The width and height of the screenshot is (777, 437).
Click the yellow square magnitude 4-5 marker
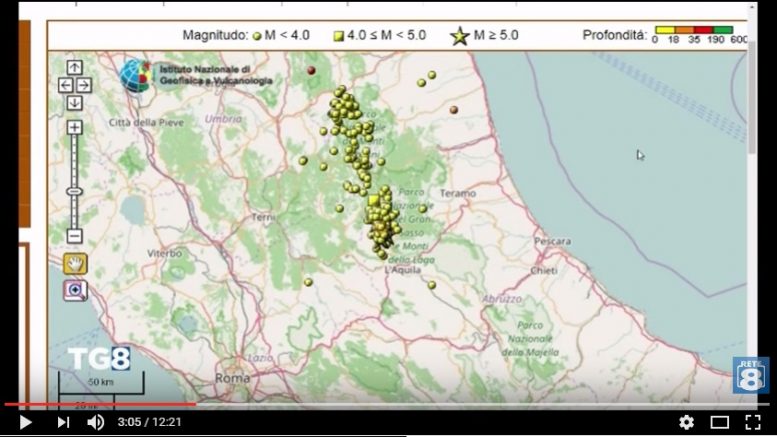(373, 200)
